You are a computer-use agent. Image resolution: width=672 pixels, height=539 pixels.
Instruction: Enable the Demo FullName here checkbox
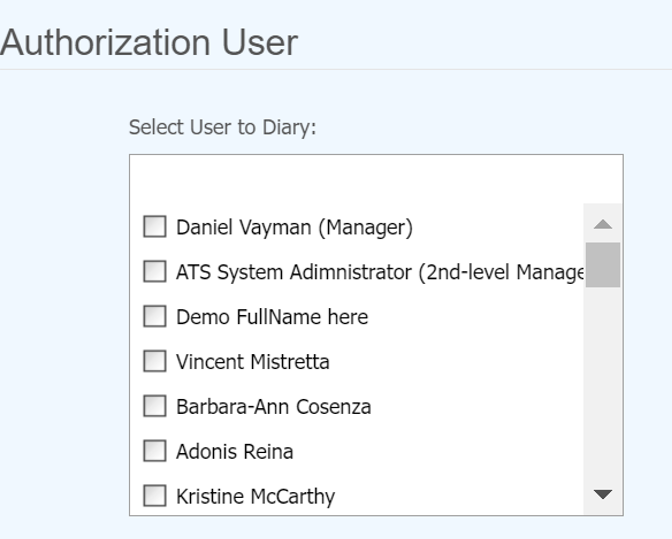154,316
